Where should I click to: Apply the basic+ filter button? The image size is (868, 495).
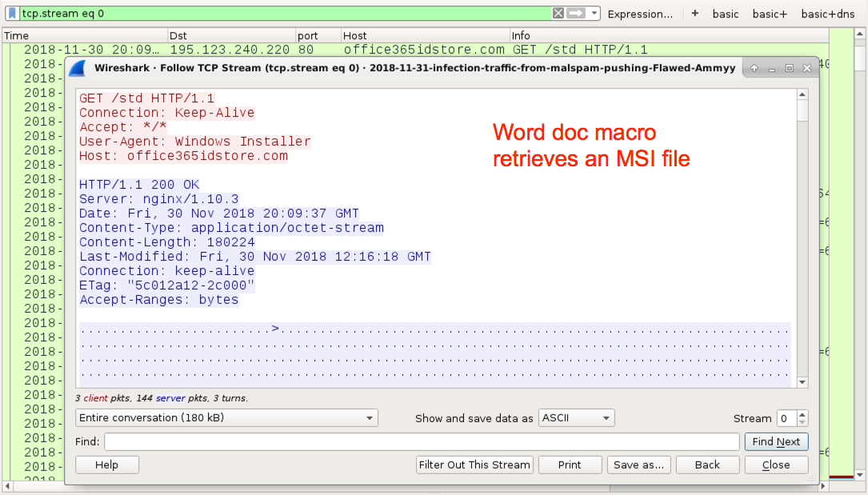point(770,14)
